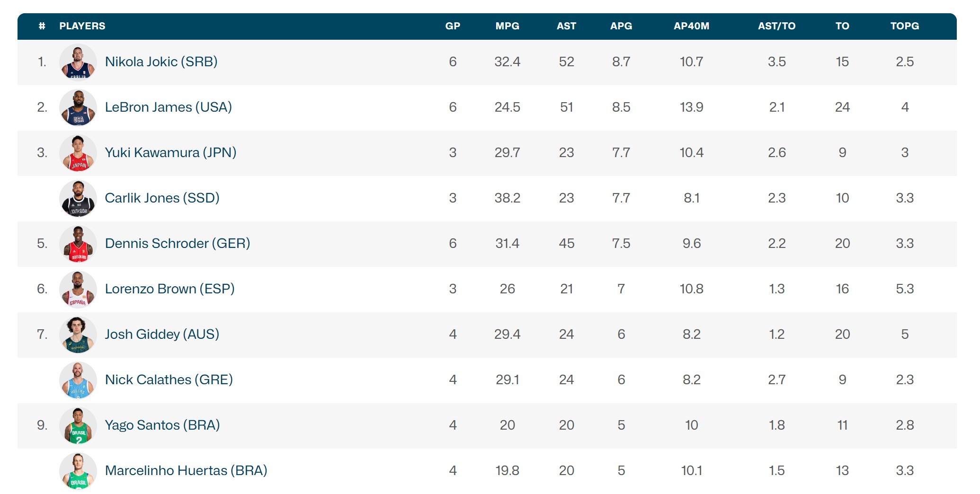Go to Marcelinho Huertas (BRA) page
The image size is (980, 494).
(x=186, y=470)
